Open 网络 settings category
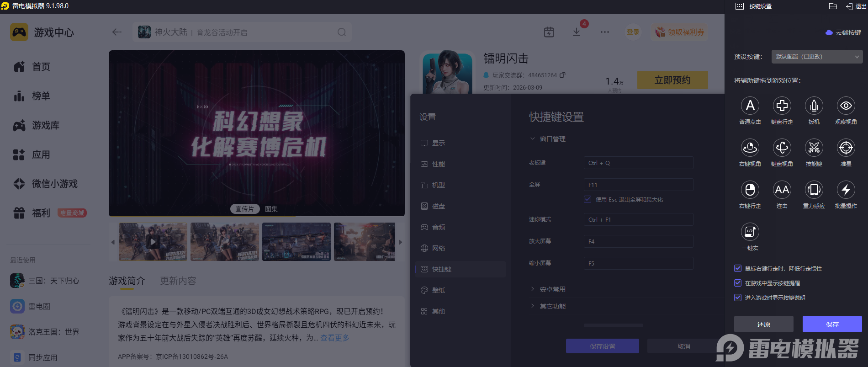This screenshot has height=367, width=868. 460,248
